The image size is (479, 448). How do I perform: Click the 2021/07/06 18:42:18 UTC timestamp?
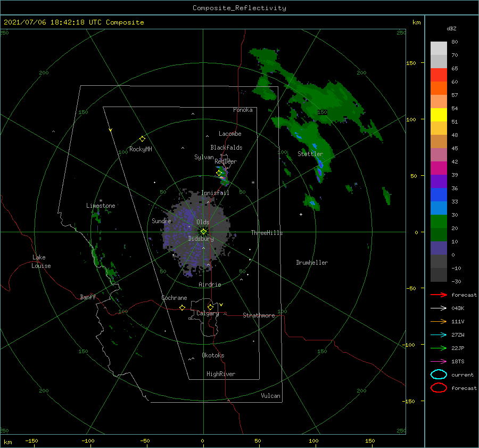(x=52, y=22)
